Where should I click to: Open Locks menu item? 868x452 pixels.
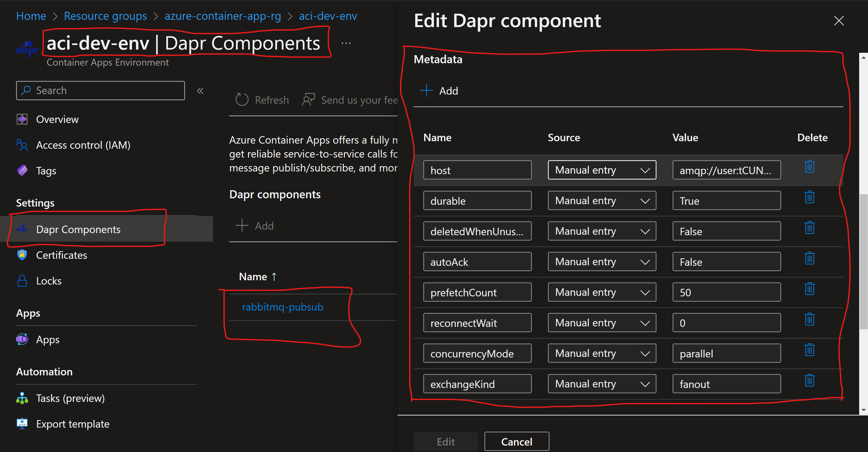[49, 281]
